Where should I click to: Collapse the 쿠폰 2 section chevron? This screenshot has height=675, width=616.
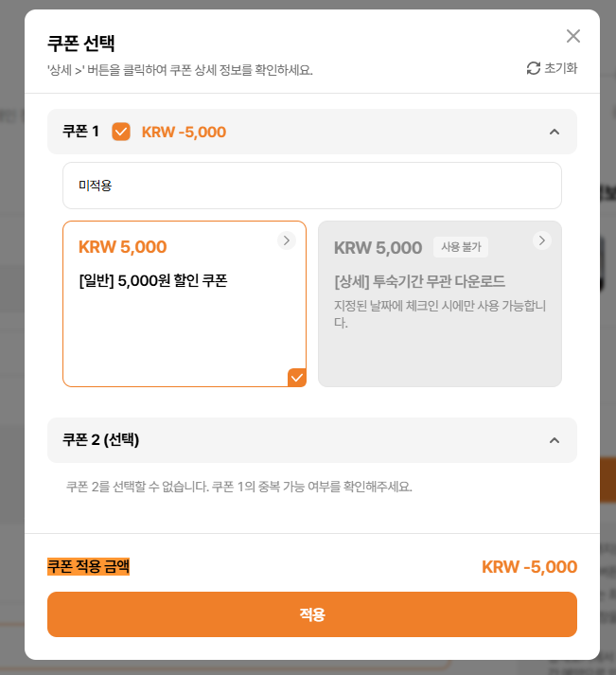(554, 440)
